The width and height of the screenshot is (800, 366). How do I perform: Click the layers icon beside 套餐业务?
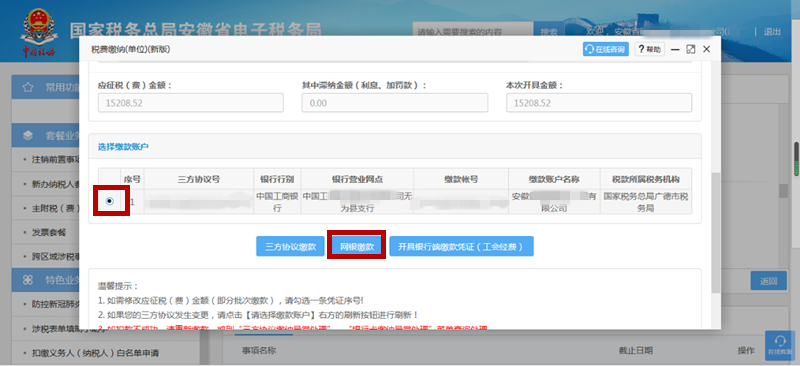[28, 135]
